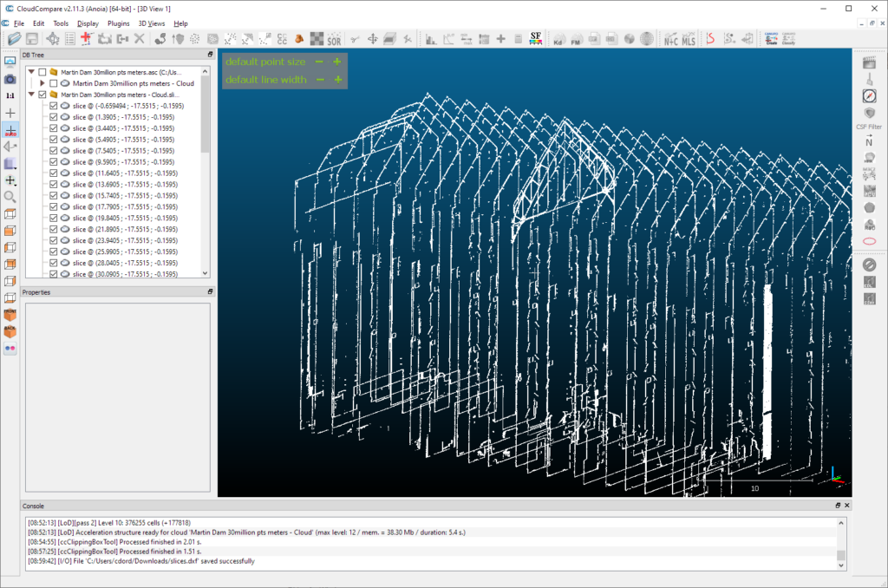The height and width of the screenshot is (588, 888).
Task: Click the Open file toolbar icon
Action: [x=14, y=39]
